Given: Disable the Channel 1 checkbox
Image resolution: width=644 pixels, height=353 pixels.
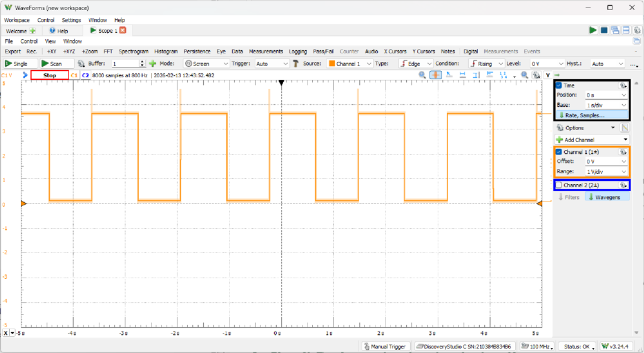Looking at the screenshot, I should (558, 152).
